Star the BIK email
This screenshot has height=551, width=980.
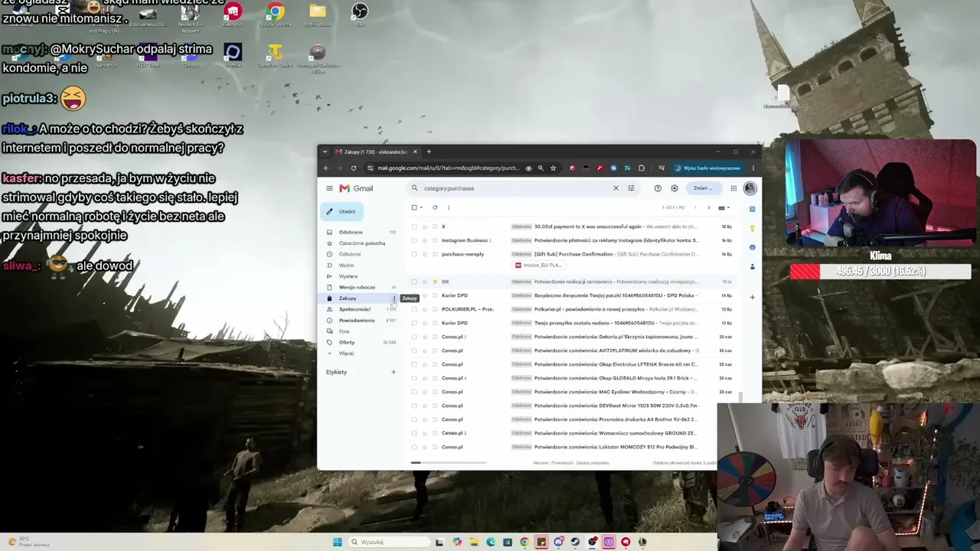(425, 282)
